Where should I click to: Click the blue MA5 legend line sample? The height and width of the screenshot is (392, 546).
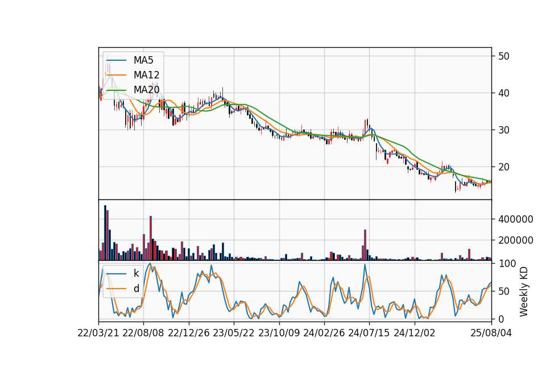point(116,60)
